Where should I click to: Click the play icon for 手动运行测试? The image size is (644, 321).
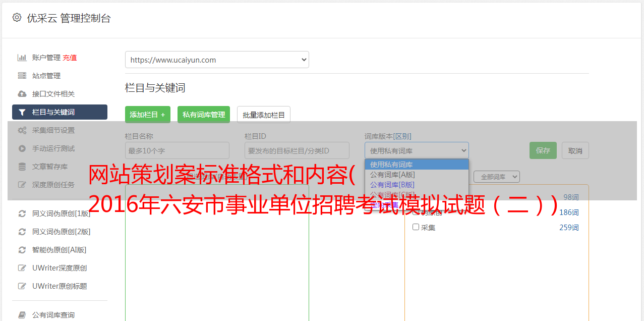[22, 148]
